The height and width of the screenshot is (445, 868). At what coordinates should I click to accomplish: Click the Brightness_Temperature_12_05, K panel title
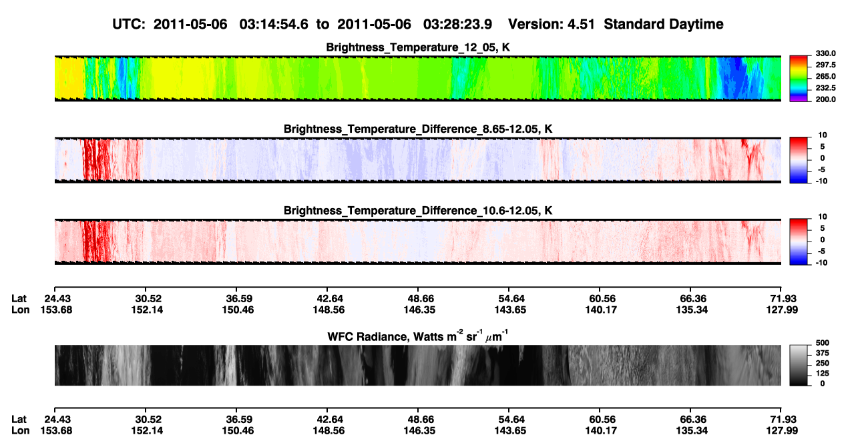418,48
